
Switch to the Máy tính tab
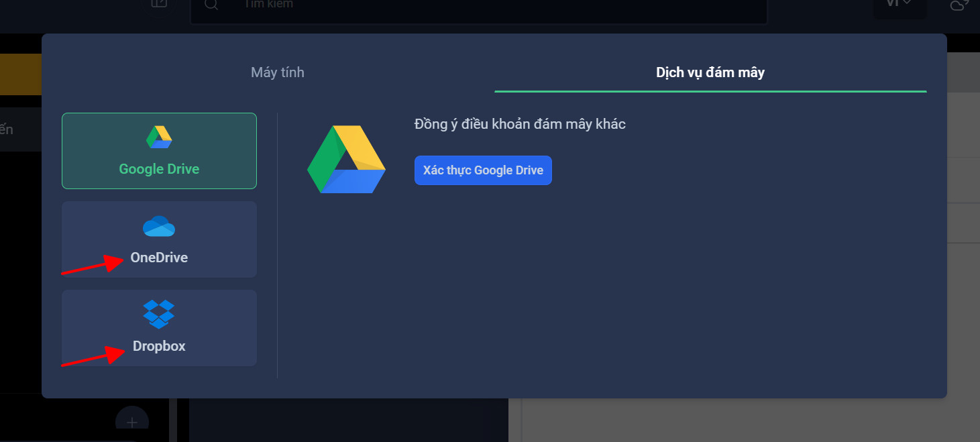[x=278, y=72]
